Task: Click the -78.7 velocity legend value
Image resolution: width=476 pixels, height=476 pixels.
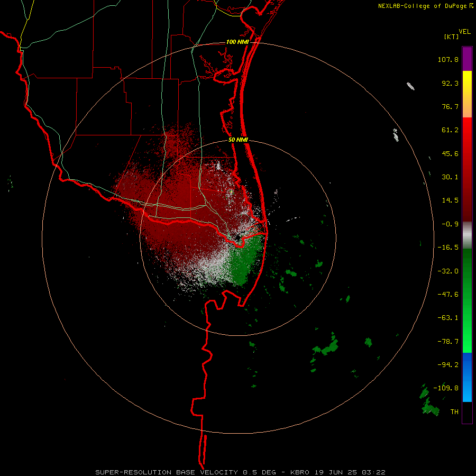Action: click(x=448, y=342)
